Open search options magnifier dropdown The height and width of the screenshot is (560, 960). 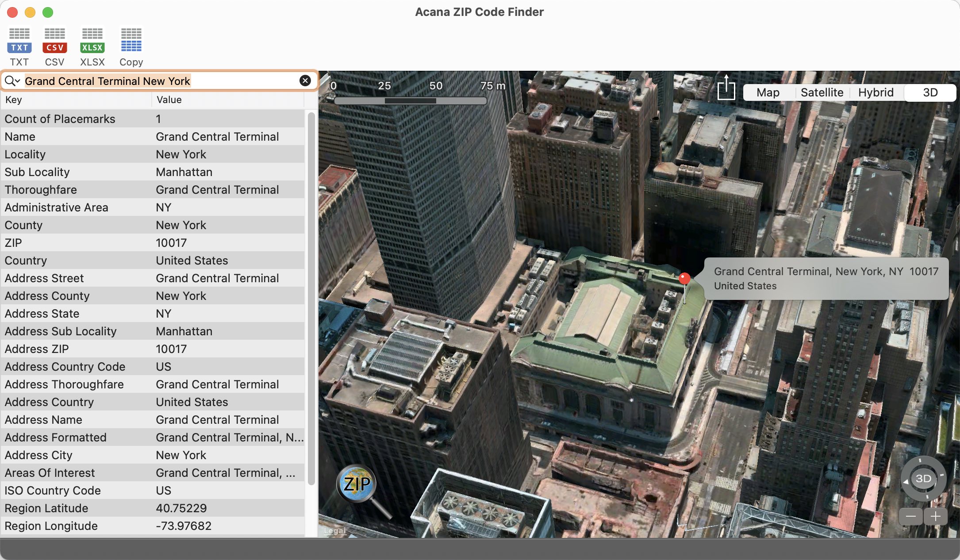coord(12,81)
